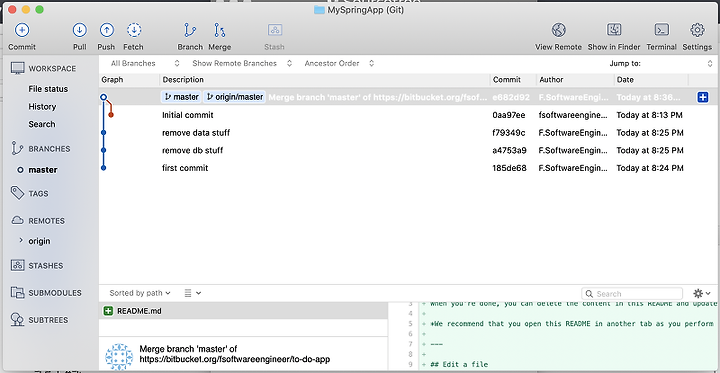Click commit hash 185de68
720x373 pixels.
509,168
